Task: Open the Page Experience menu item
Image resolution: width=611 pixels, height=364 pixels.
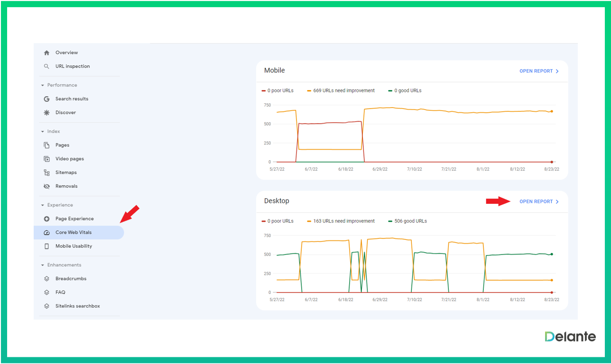Action: 74,218
